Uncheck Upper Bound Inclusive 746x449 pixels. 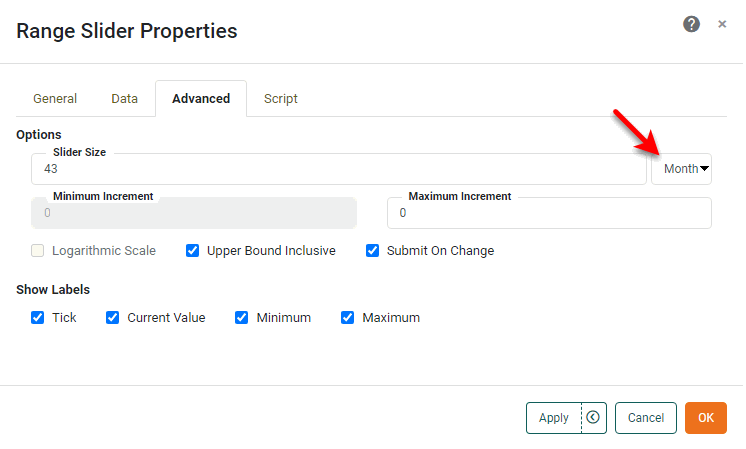click(x=193, y=251)
